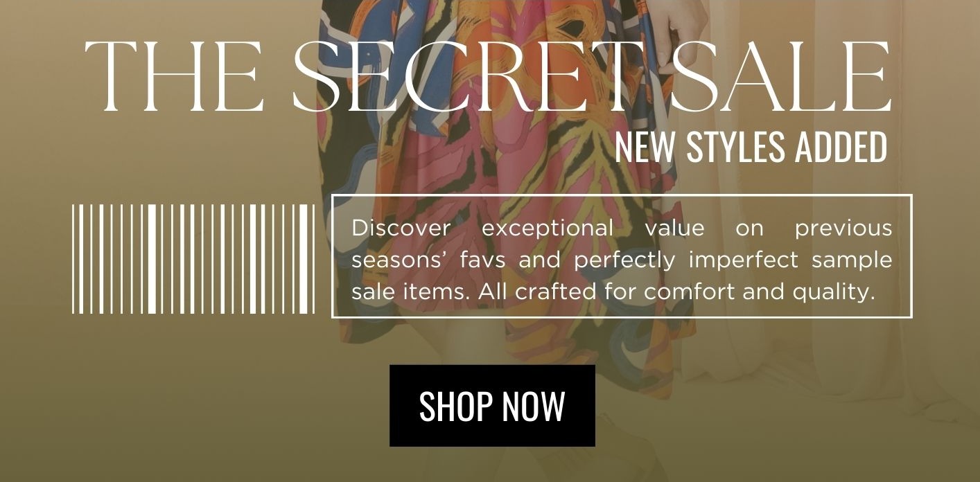Click the SHOP NOW button

[x=492, y=406]
